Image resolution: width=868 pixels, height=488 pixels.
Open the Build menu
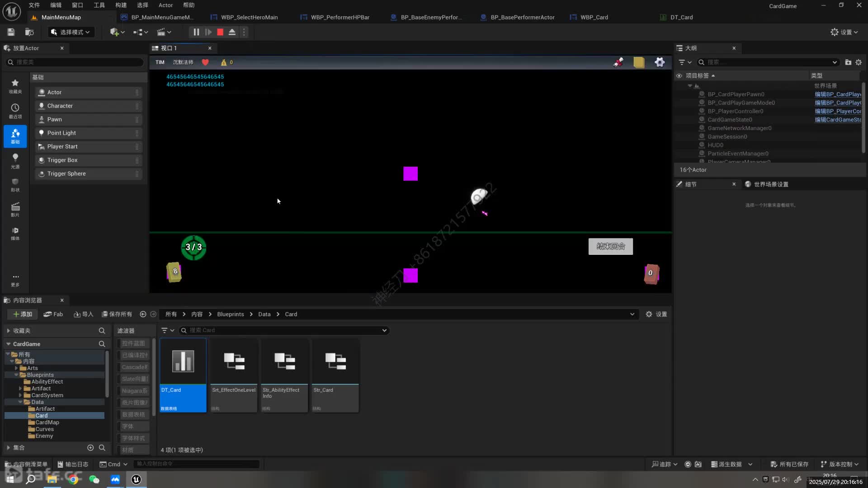coord(121,5)
